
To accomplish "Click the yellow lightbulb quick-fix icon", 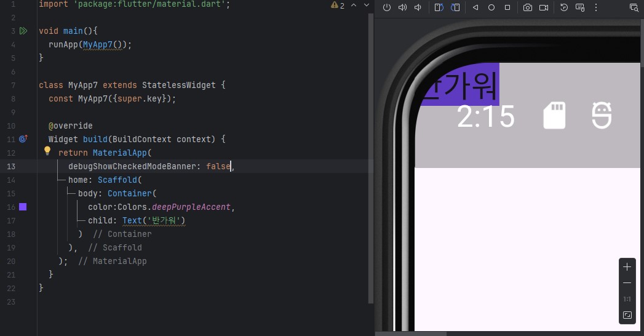I will coord(47,151).
